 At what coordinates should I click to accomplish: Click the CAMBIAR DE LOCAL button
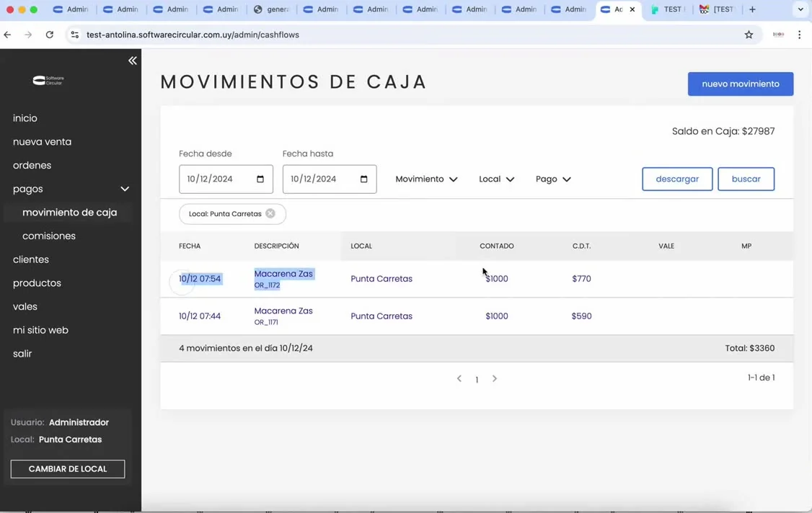coord(68,469)
